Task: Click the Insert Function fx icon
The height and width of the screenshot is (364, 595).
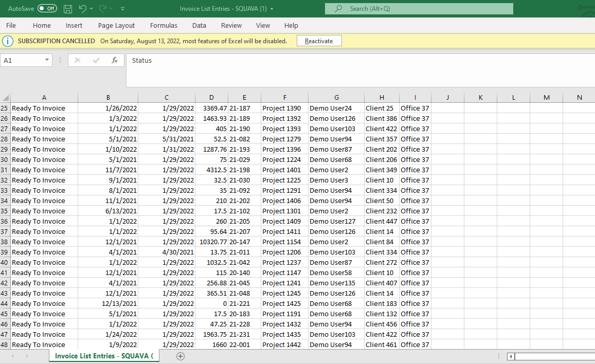Action: pos(115,60)
